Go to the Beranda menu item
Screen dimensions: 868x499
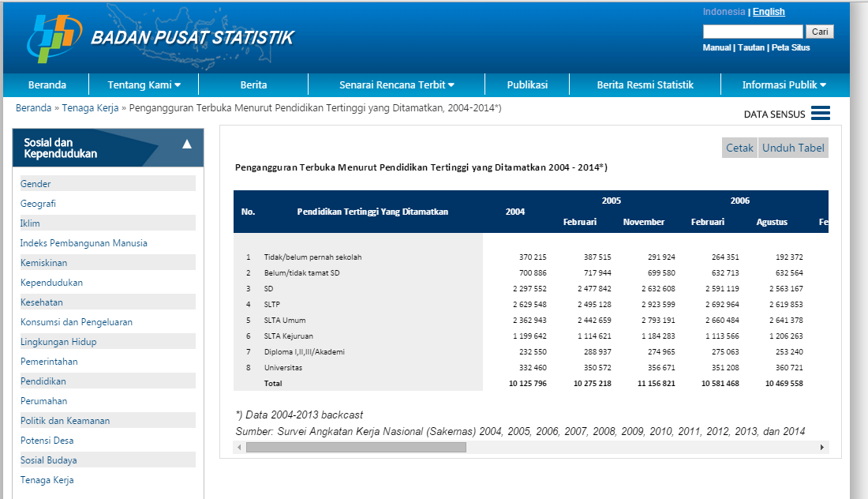(x=47, y=84)
